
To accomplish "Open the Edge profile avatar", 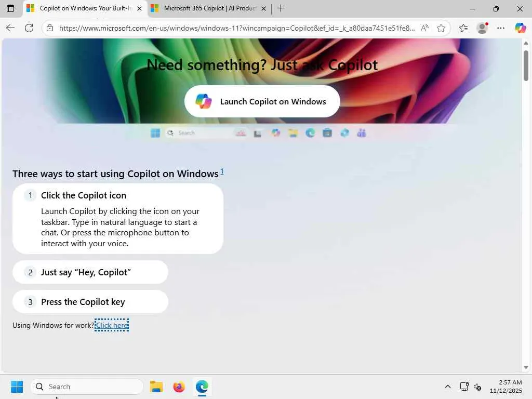I will [482, 28].
